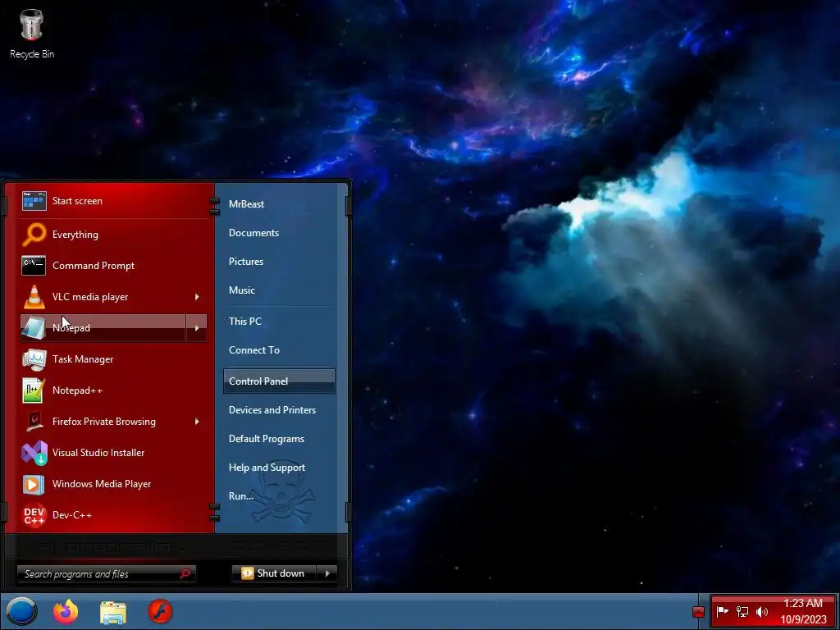Open Documents from Start menu
Image resolution: width=840 pixels, height=630 pixels.
254,233
